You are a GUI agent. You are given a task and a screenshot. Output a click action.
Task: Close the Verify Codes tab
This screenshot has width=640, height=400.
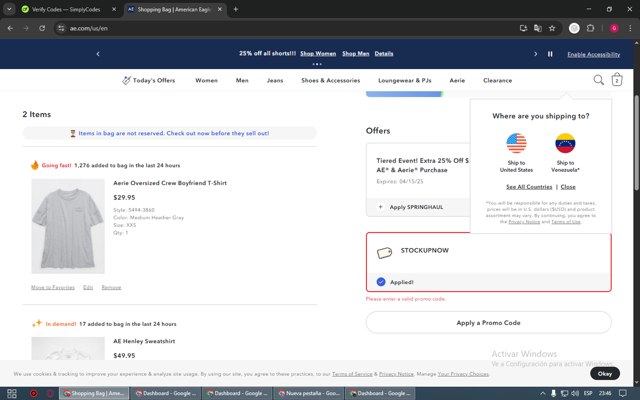(x=114, y=9)
